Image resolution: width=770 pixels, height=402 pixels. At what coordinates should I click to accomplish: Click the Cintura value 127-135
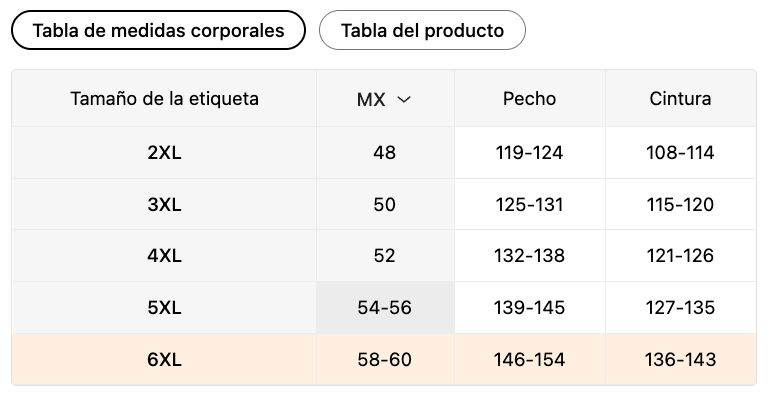(681, 308)
